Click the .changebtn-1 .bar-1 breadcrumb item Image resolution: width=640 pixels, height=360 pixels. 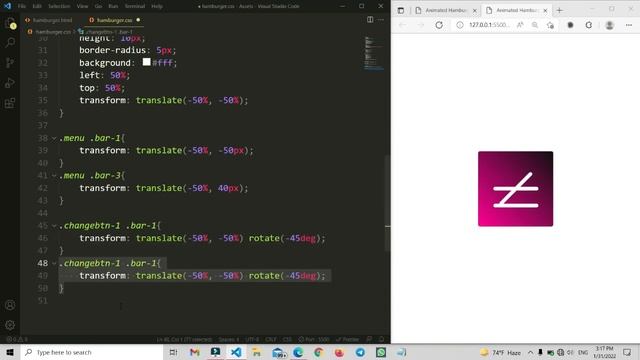(x=106, y=31)
